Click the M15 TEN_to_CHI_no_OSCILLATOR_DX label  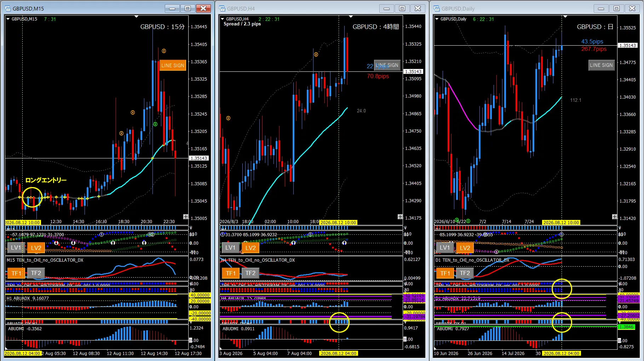pyautogui.click(x=45, y=260)
